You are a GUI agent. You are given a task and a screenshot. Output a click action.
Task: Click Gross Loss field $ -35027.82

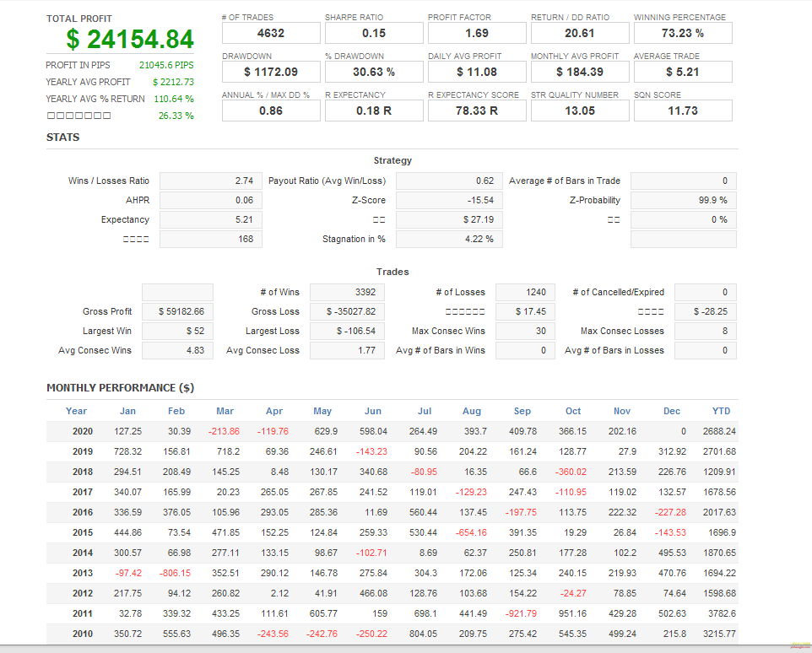347,311
